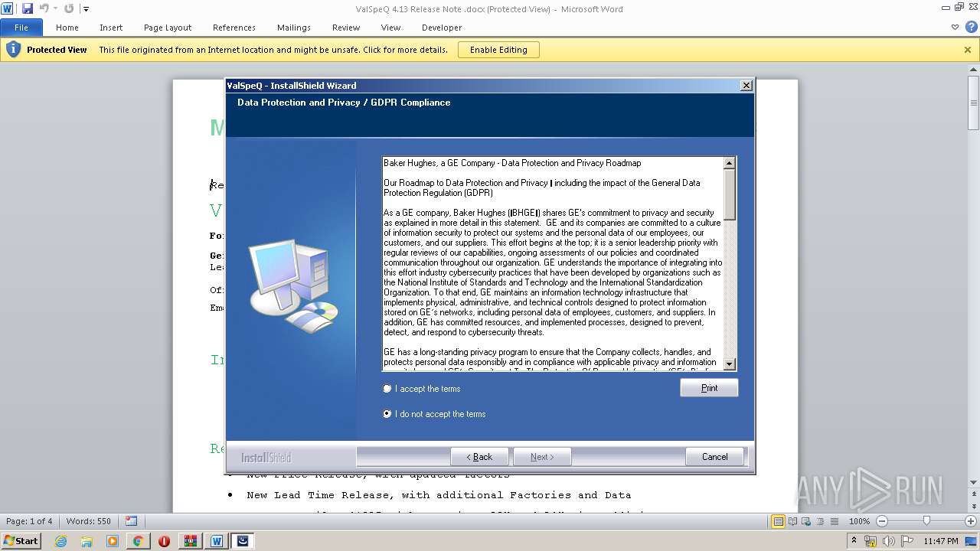Click the Cancel button in wizard
The height and width of the screenshot is (551, 980).
coord(715,457)
